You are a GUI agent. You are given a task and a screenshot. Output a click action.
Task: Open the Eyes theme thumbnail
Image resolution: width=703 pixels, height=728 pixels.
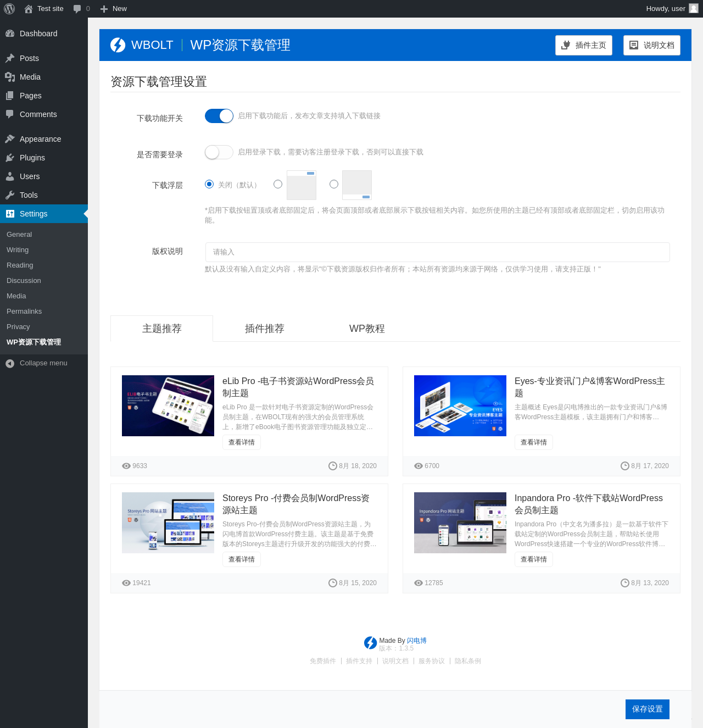point(460,405)
